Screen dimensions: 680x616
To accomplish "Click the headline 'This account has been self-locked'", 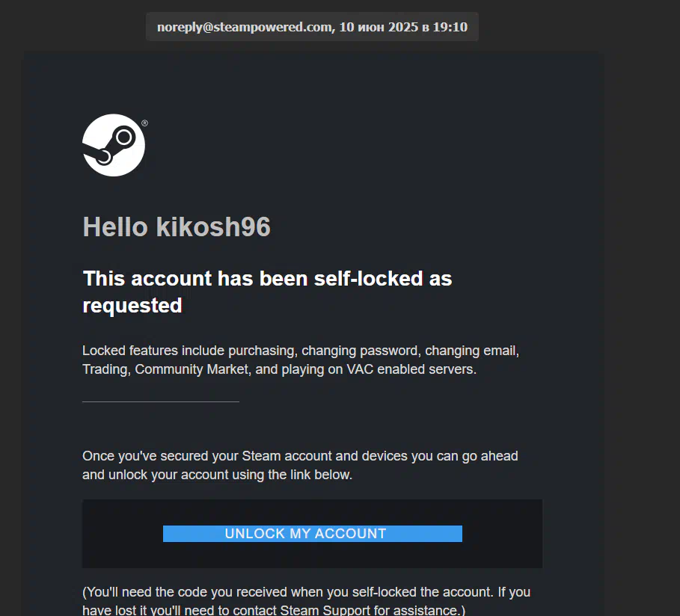I will 252,278.
